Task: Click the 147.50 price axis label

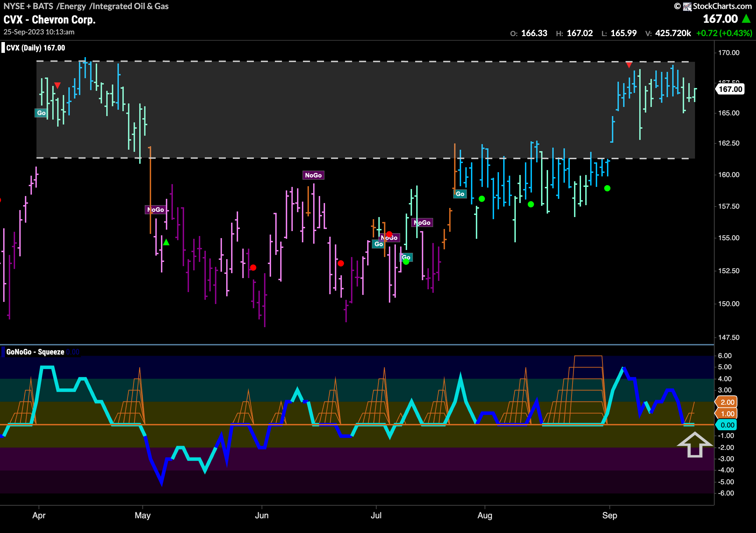Action: [729, 337]
